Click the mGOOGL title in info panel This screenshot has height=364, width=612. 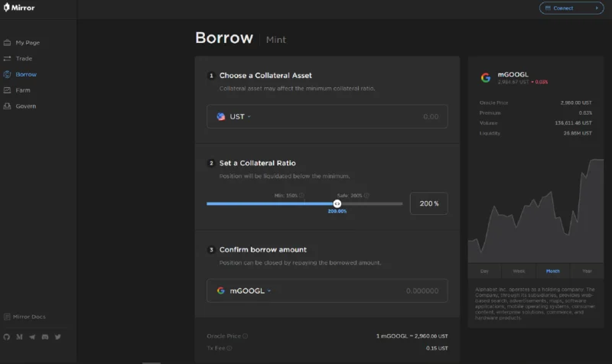[x=513, y=74]
